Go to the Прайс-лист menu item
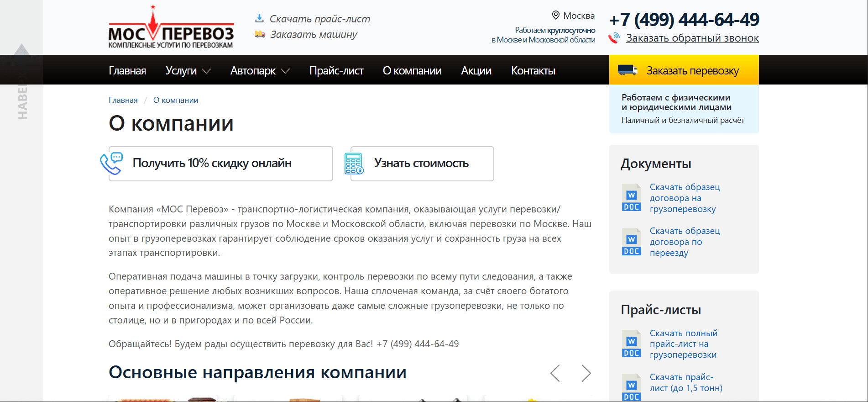 point(336,71)
